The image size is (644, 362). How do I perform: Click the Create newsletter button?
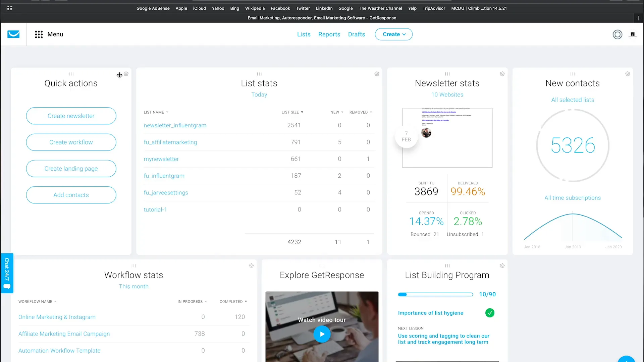(71, 116)
